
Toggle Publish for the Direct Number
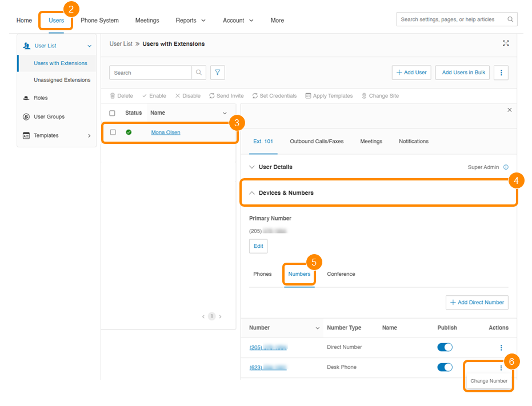coord(445,347)
